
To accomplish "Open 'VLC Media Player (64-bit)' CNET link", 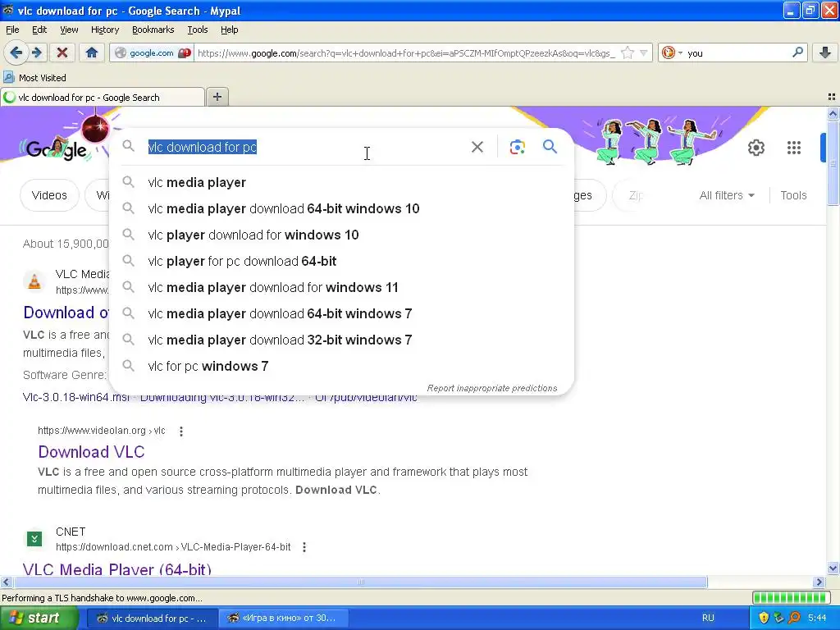I will [116, 568].
